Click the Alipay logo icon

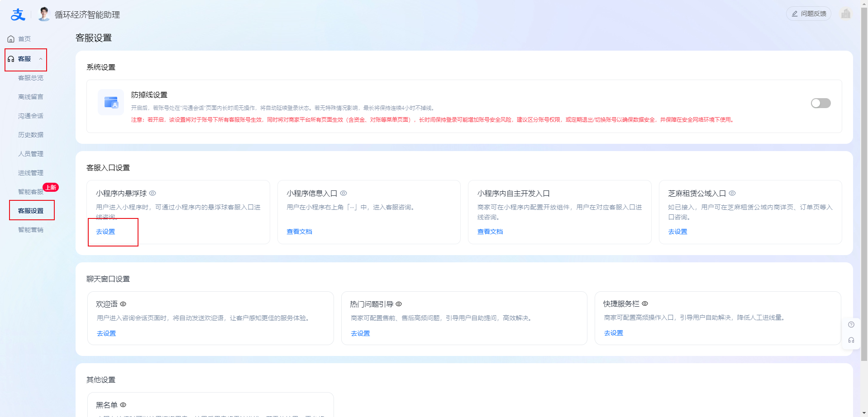[18, 14]
